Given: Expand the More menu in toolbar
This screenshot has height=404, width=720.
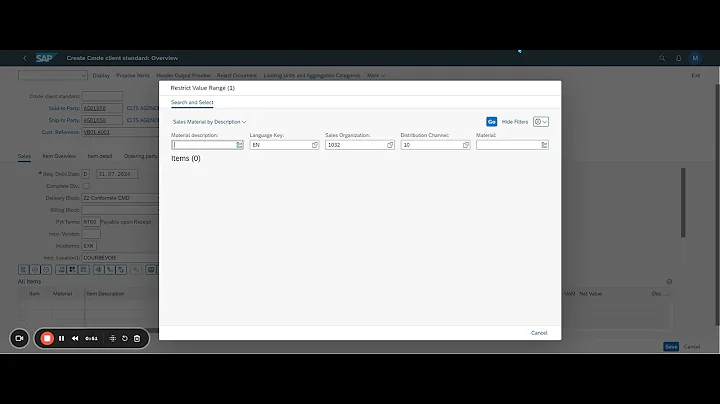Looking at the screenshot, I should (376, 75).
